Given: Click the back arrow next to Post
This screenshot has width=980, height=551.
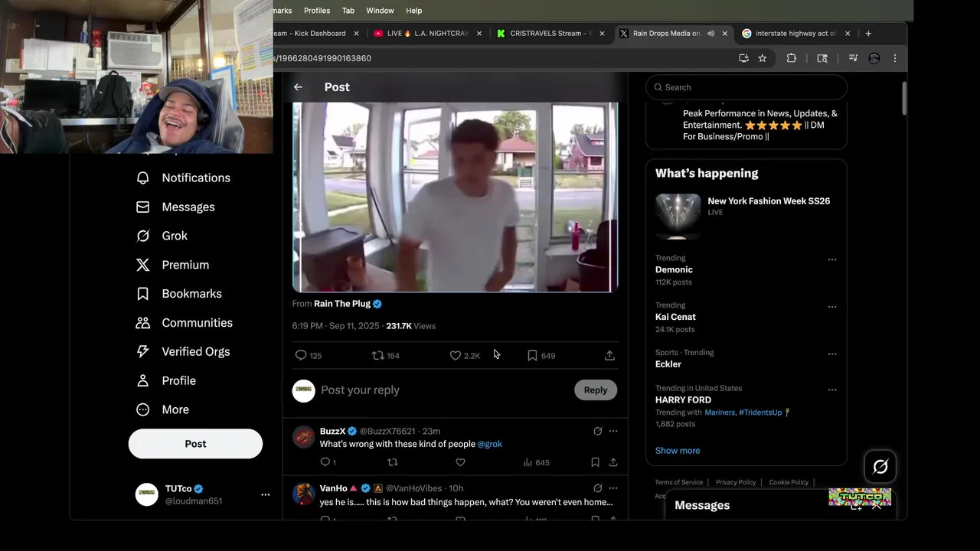Looking at the screenshot, I should [298, 87].
